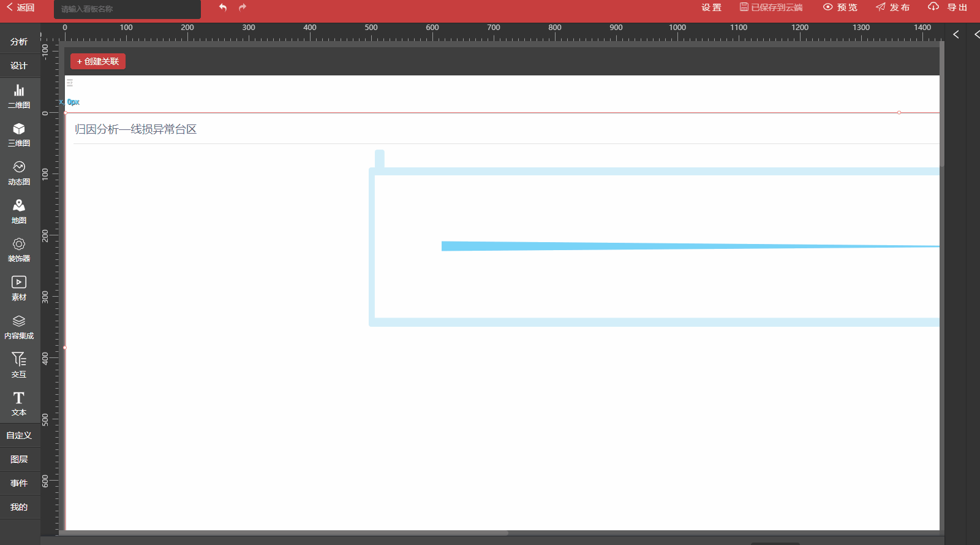Click the dashboard name input field
The width and height of the screenshot is (980, 545).
point(127,9)
